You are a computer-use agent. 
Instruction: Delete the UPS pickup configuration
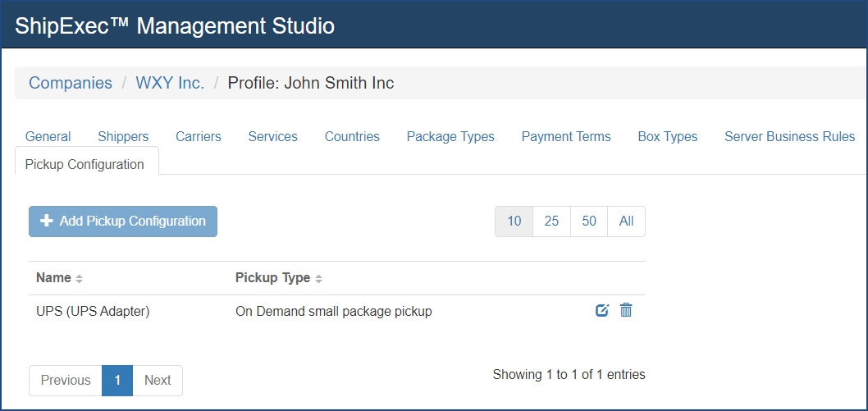click(626, 310)
